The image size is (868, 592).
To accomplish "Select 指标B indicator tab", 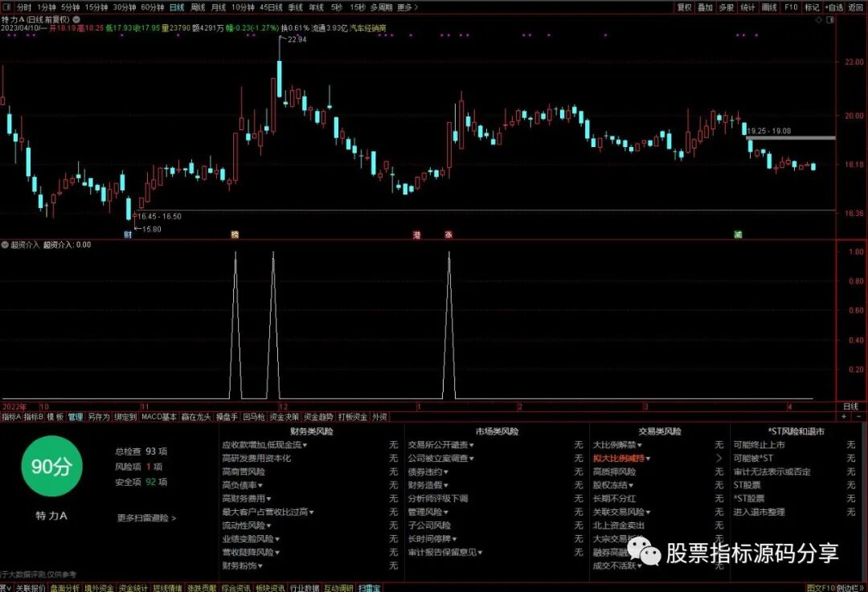I will pos(33,417).
